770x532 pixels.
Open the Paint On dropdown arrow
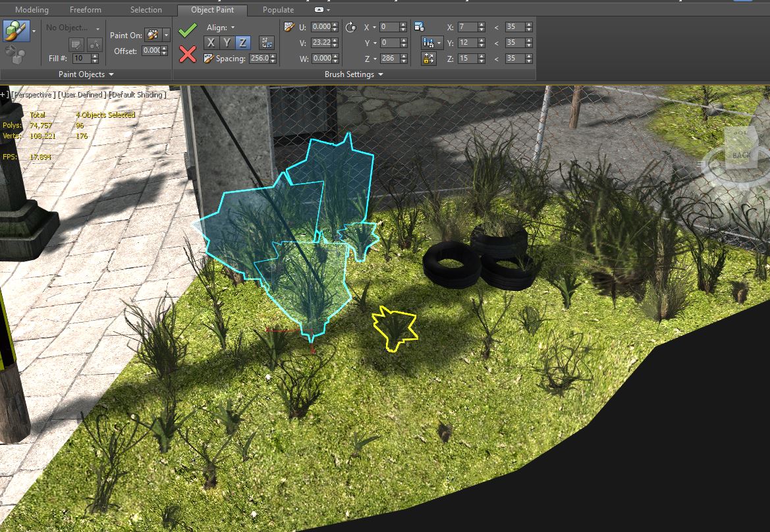tap(167, 35)
